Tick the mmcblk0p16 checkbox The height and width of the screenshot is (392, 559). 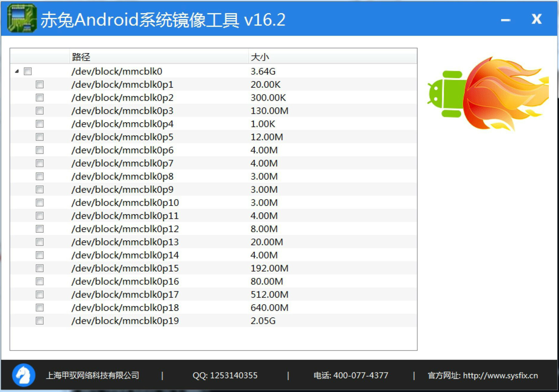coord(39,281)
